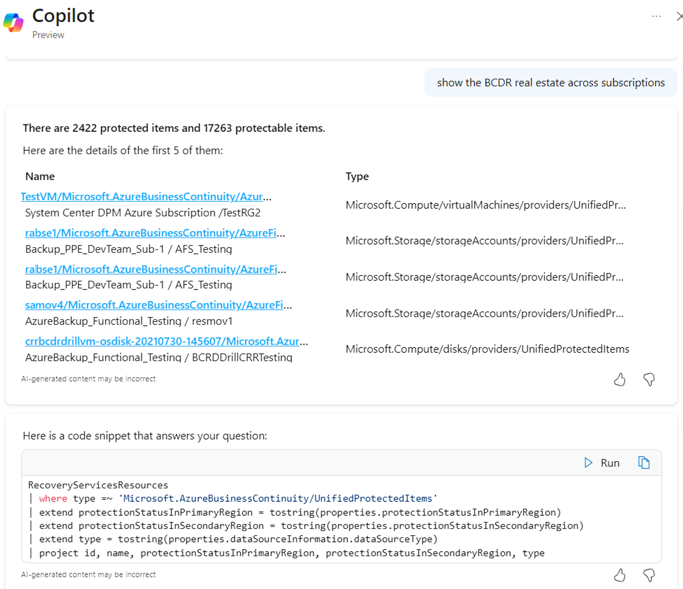Thumbs up the protected items response
This screenshot has height=589, width=683.
[x=620, y=380]
